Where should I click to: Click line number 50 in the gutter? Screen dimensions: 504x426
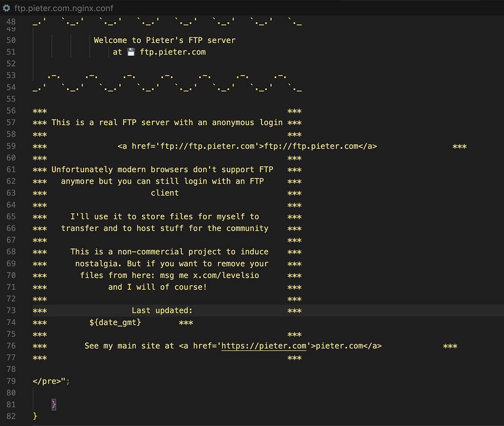point(11,40)
